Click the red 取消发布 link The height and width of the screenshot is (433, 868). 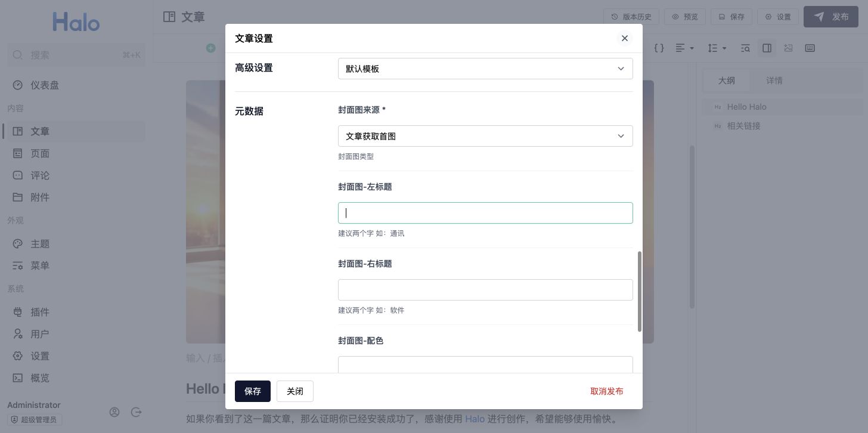pyautogui.click(x=607, y=391)
